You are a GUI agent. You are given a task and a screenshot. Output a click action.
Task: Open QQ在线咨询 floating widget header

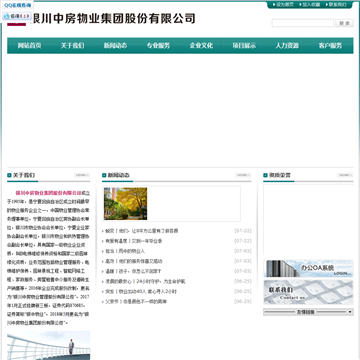tap(18, 5)
